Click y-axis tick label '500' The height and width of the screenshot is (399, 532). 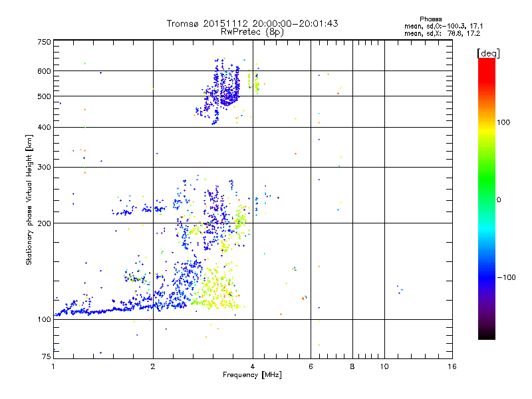44,96
